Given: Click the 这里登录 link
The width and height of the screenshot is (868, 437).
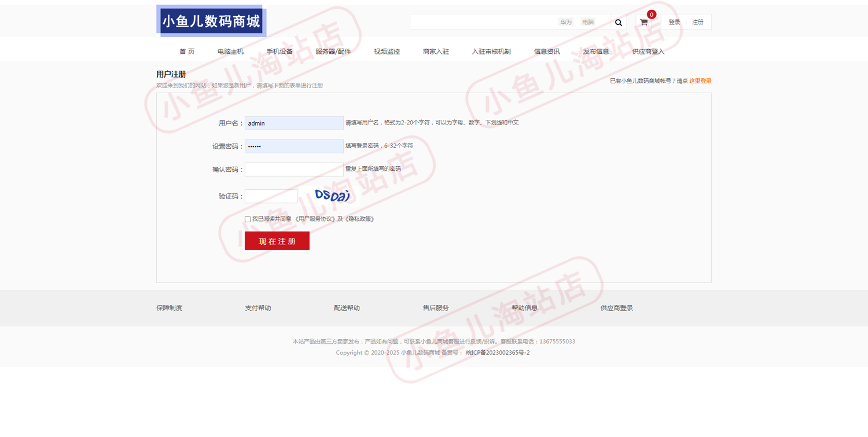Looking at the screenshot, I should [700, 81].
